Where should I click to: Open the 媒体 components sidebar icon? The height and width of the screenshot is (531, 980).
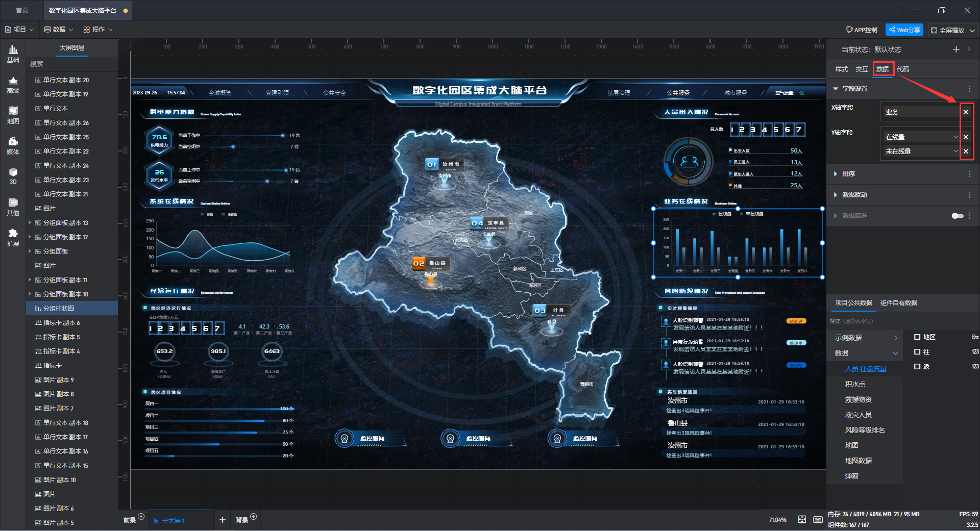(13, 146)
